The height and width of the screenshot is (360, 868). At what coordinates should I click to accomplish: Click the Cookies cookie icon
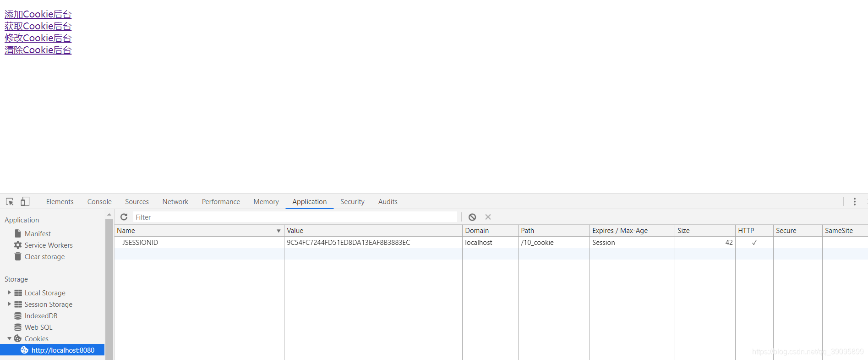tap(18, 338)
